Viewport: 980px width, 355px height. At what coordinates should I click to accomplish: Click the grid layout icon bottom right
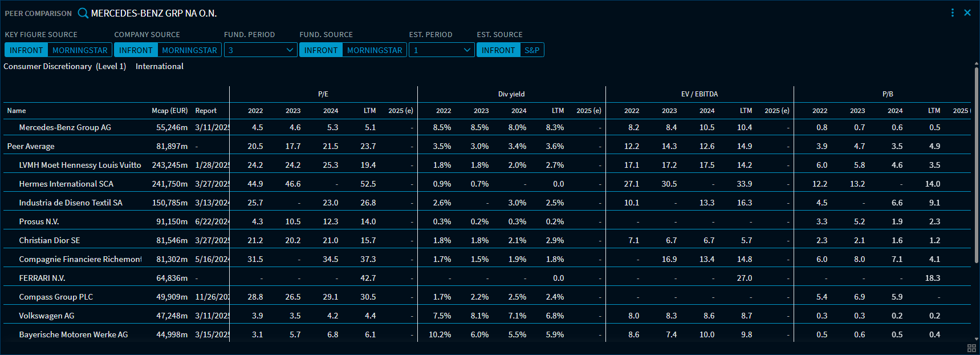(971, 348)
